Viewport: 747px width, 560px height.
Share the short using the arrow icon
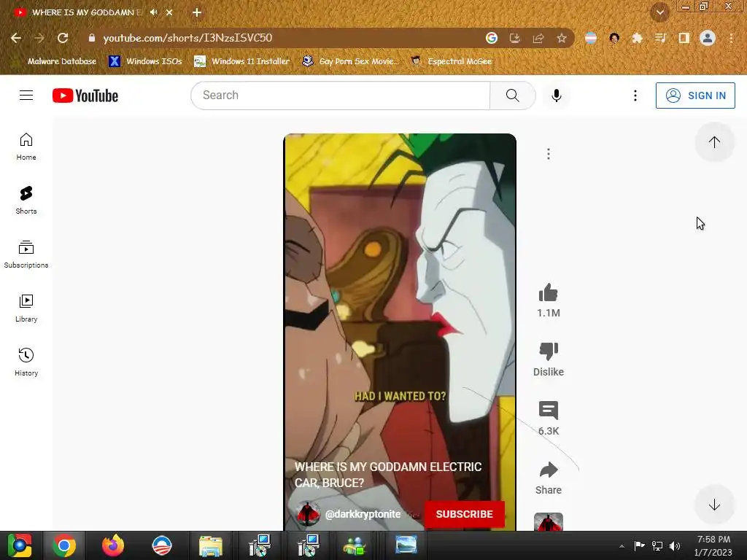click(549, 470)
